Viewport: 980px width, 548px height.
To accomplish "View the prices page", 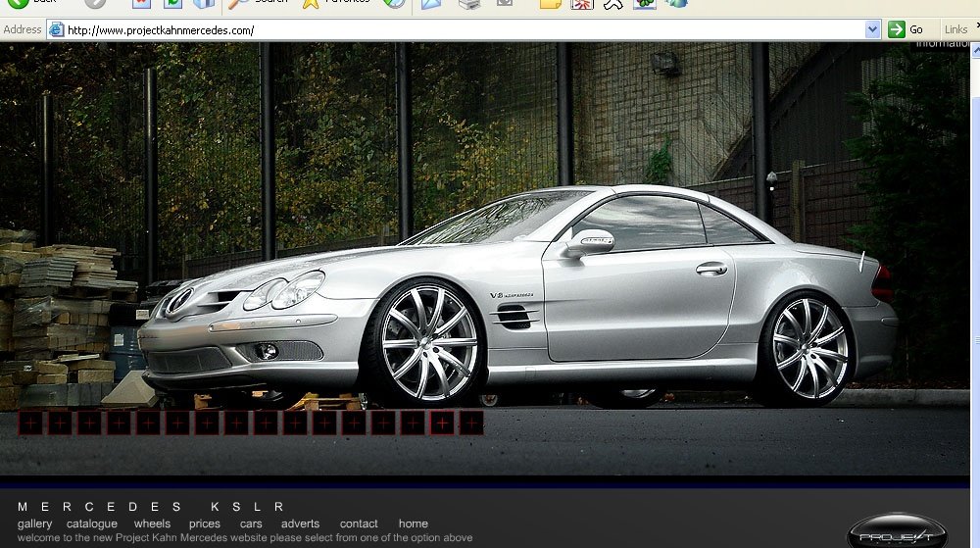I will tap(205, 523).
